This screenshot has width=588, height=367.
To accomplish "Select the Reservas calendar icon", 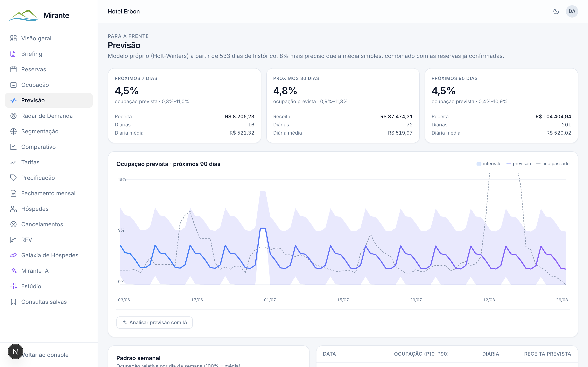I will point(13,69).
